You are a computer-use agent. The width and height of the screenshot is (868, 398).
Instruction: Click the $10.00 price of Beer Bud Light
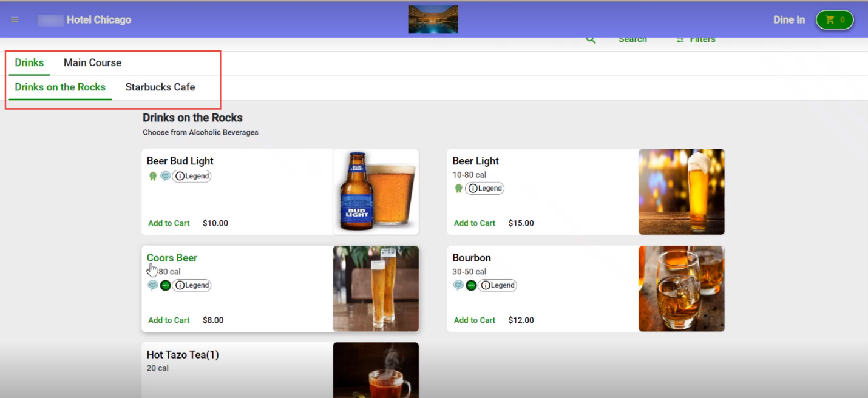click(215, 223)
